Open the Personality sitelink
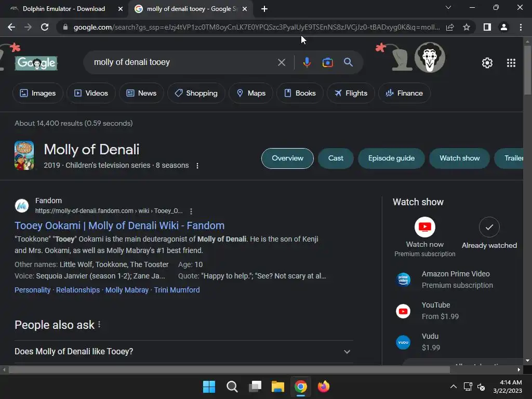Screen dimensions: 532x399 pos(33,290)
